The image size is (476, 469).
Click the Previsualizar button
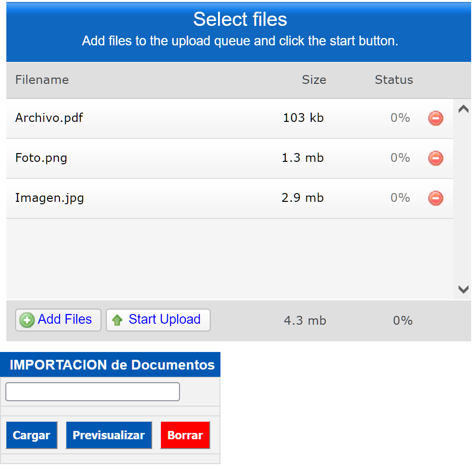[x=109, y=435]
